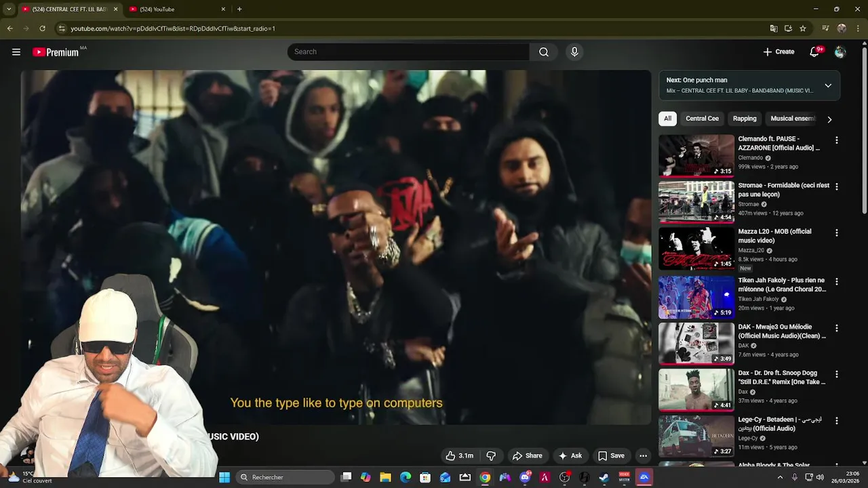
Task: Open File Explorer from taskbar
Action: [x=385, y=477]
